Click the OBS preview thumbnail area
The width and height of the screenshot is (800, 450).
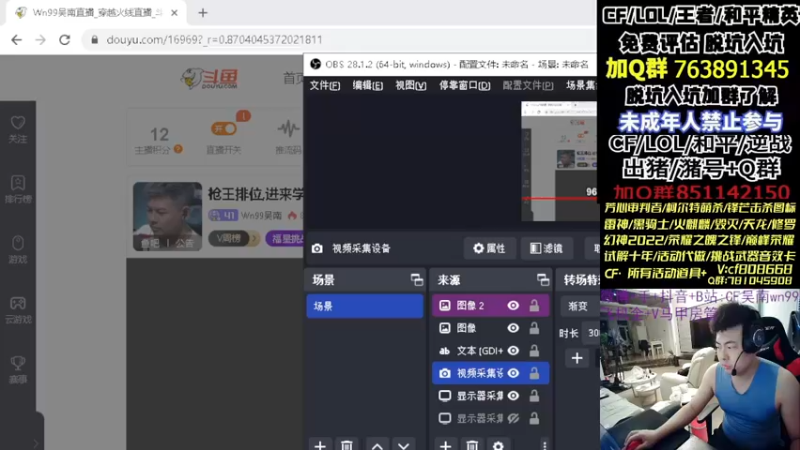pyautogui.click(x=559, y=161)
